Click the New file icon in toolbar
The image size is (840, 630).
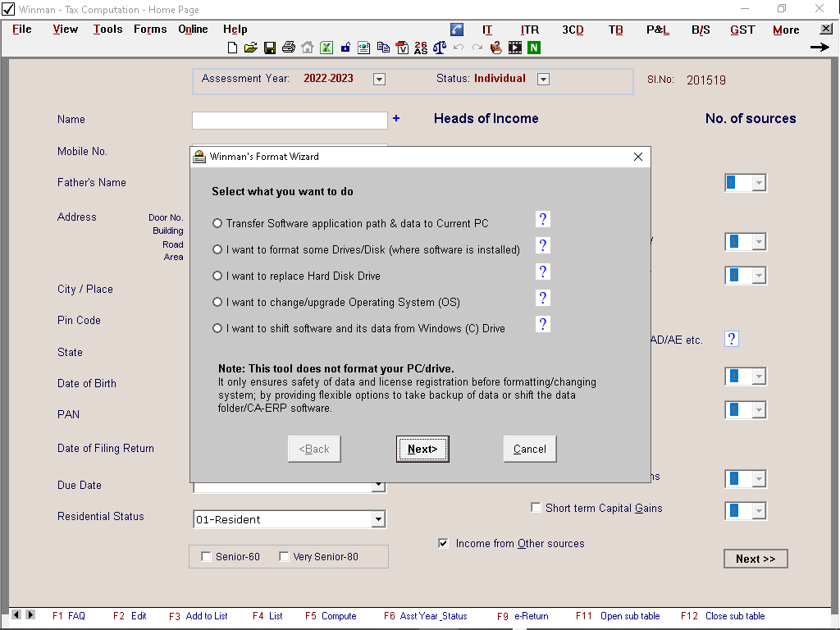[x=233, y=48]
